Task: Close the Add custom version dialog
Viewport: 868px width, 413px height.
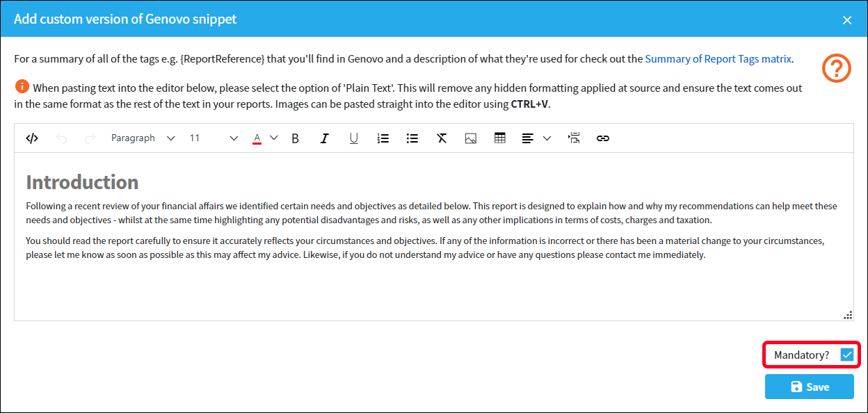Action: tap(847, 20)
